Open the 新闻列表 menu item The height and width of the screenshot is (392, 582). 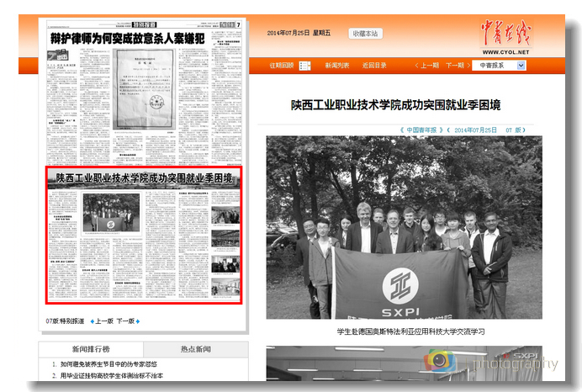coord(336,66)
